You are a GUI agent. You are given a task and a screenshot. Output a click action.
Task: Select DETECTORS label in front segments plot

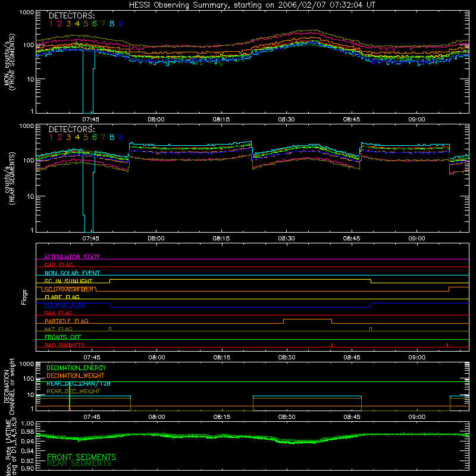71,15
